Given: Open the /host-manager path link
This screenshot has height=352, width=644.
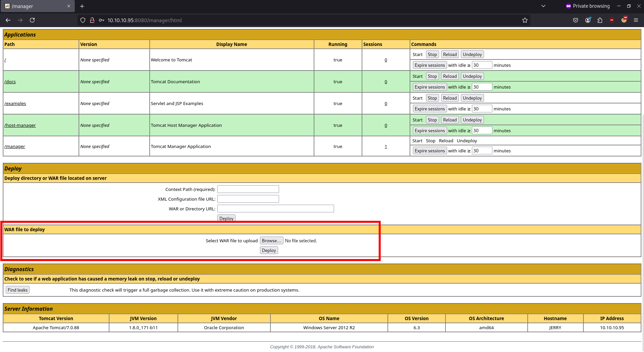Looking at the screenshot, I should (x=20, y=125).
